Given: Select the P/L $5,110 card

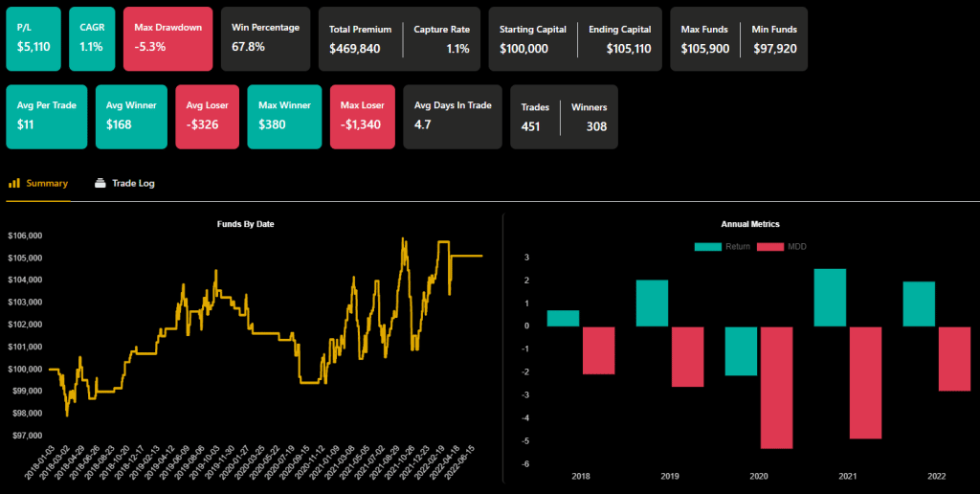Looking at the screenshot, I should [34, 38].
